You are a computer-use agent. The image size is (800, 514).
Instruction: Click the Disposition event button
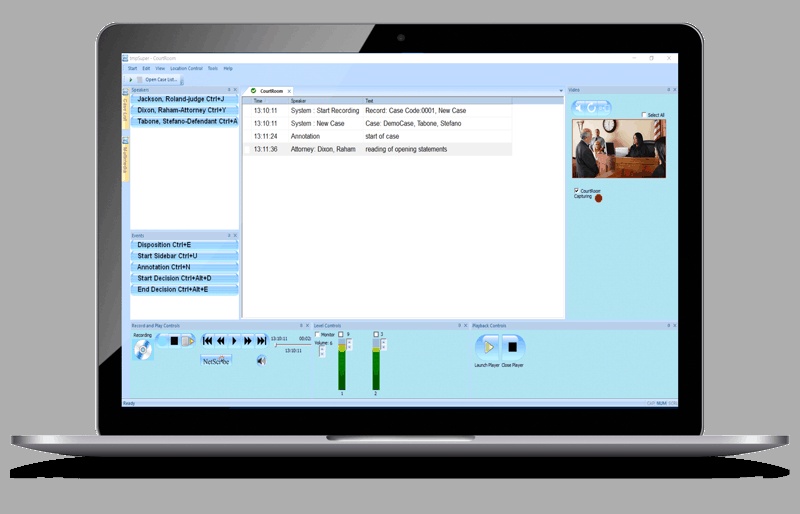[x=184, y=245]
